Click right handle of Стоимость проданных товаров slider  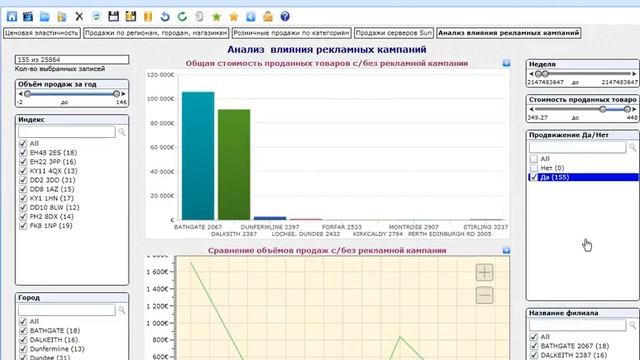point(627,109)
